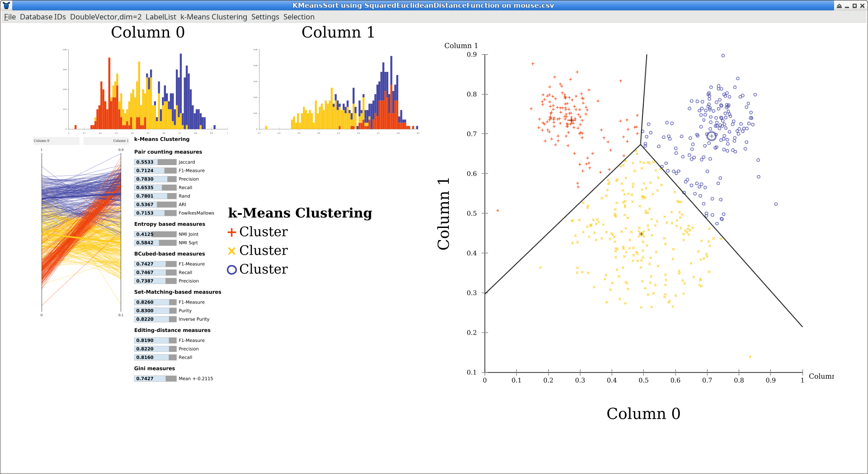Select the Column 1 histogram thumbnail
Screen dimensions: 868x474
338,90
